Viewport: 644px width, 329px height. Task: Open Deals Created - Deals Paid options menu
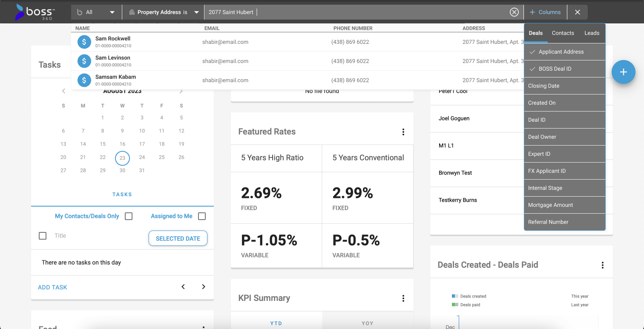[x=602, y=265]
